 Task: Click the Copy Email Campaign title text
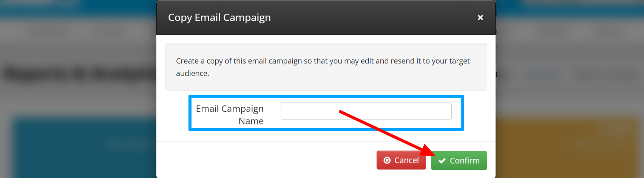pos(219,18)
